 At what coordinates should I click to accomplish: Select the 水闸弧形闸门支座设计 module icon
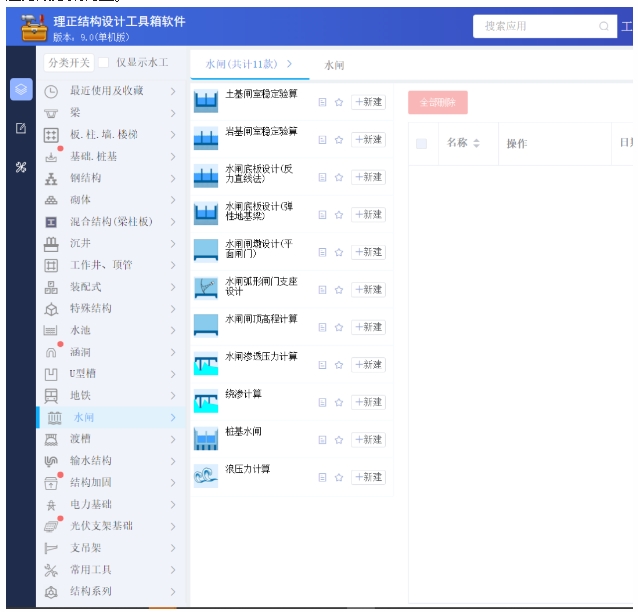coord(205,289)
